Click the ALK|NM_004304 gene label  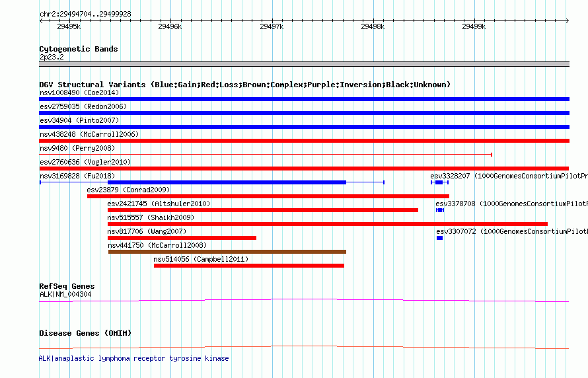tap(65, 294)
